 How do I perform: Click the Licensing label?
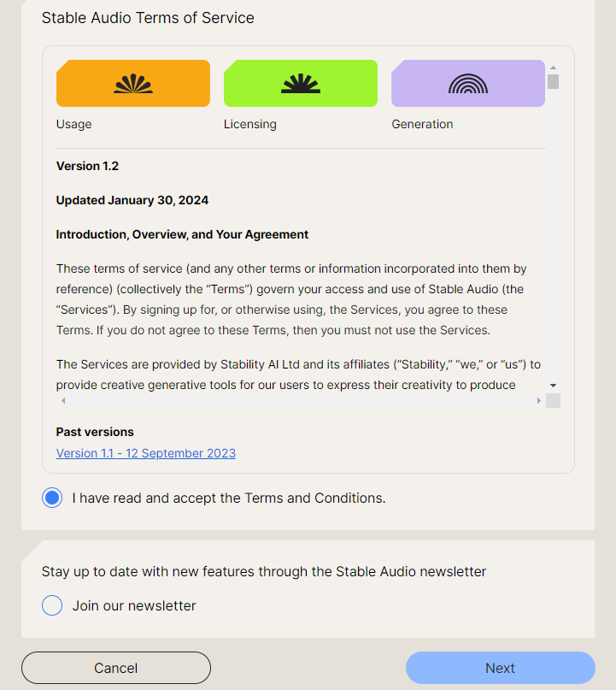(x=250, y=124)
